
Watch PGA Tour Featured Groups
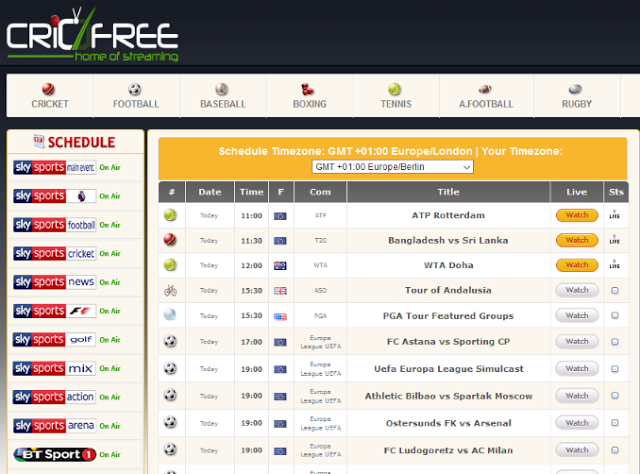[577, 316]
